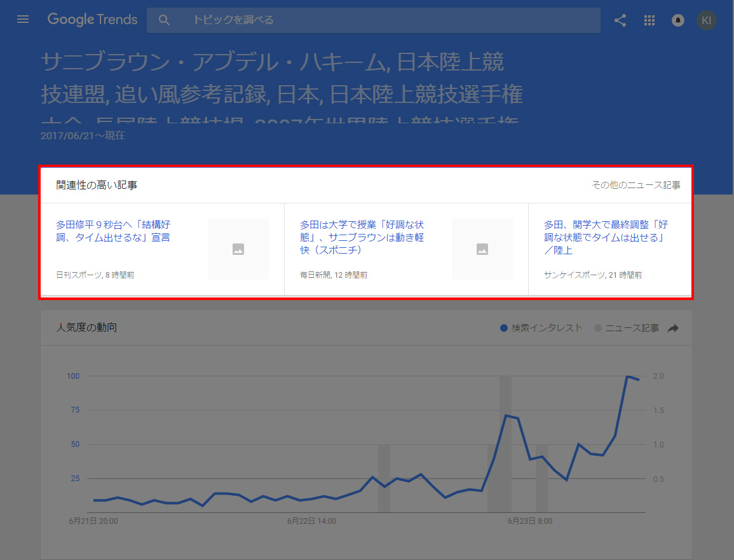Open the KI account avatar menu

(706, 20)
